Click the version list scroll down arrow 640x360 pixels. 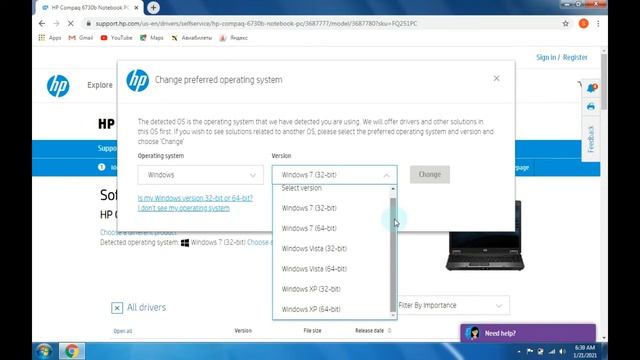393,316
